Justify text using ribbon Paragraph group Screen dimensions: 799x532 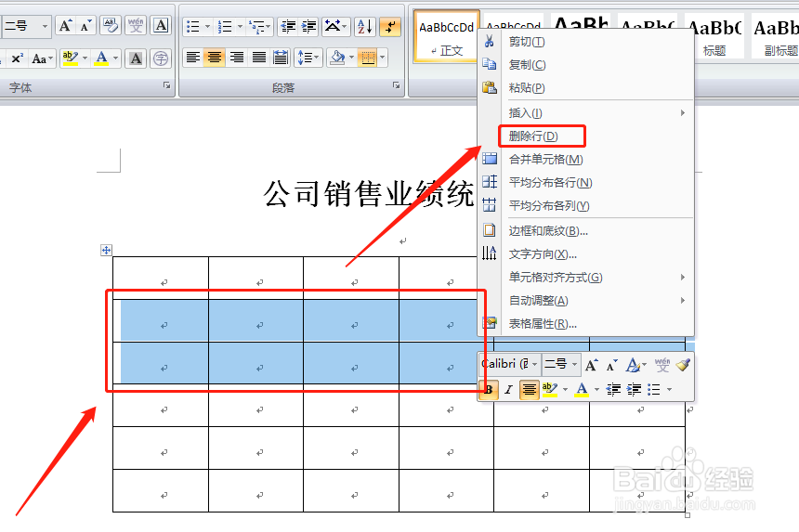[x=259, y=58]
